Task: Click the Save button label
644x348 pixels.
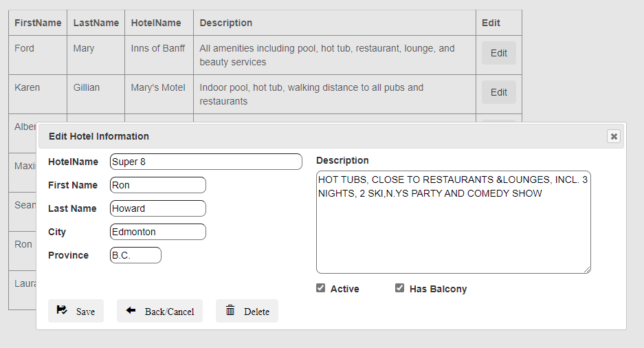Action: click(85, 312)
